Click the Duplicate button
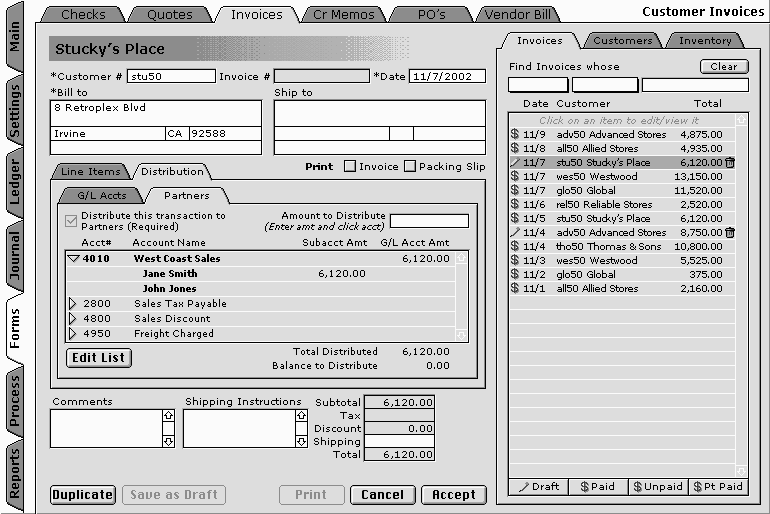This screenshot has width=770, height=514. tap(83, 495)
